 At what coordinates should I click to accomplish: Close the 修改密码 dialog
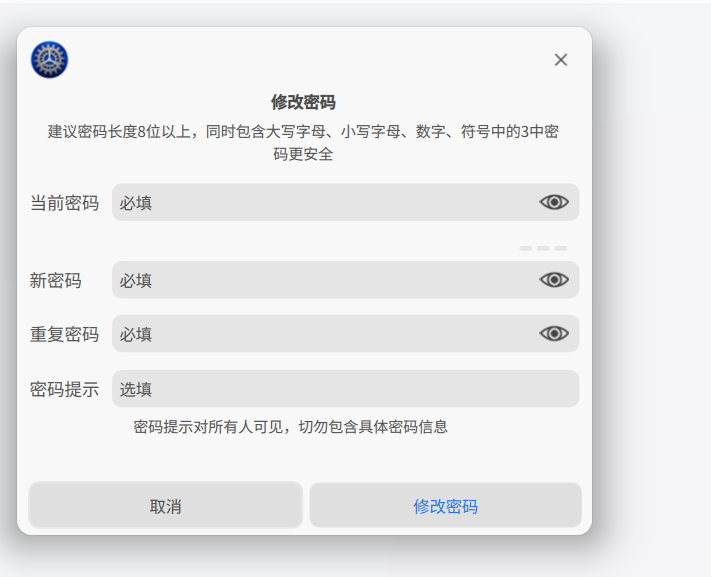560,59
